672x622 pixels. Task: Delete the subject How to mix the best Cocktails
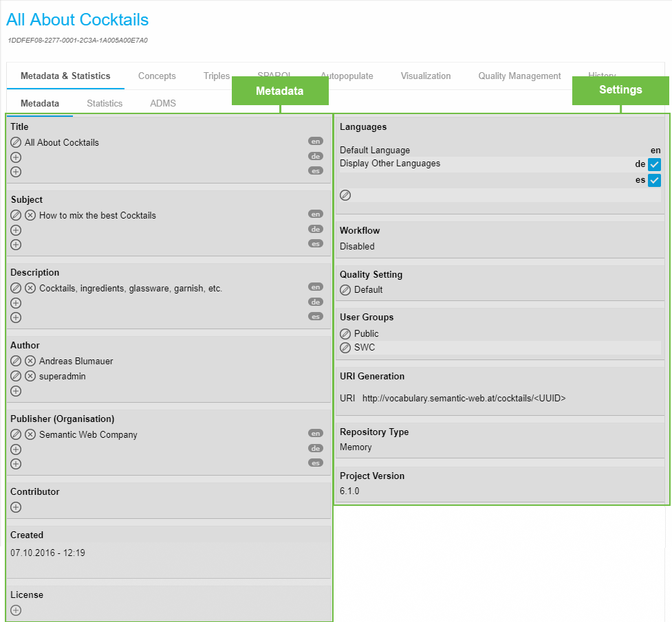(x=30, y=215)
